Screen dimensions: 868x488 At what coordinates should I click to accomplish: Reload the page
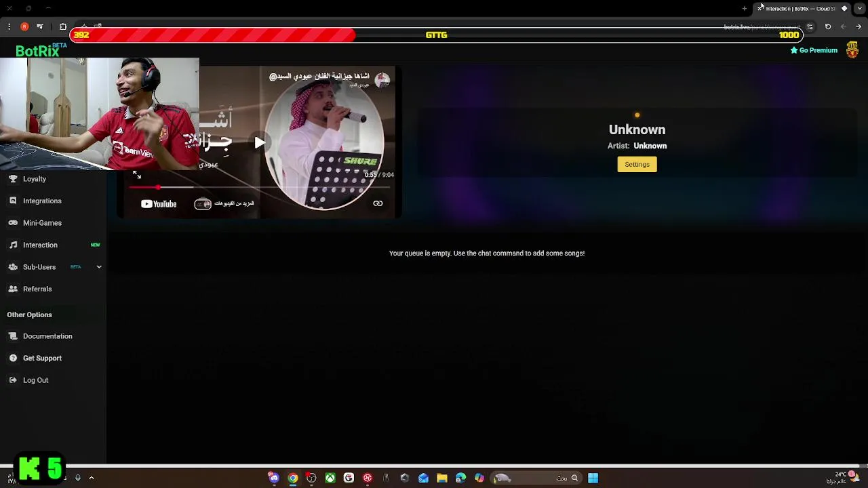pos(828,26)
